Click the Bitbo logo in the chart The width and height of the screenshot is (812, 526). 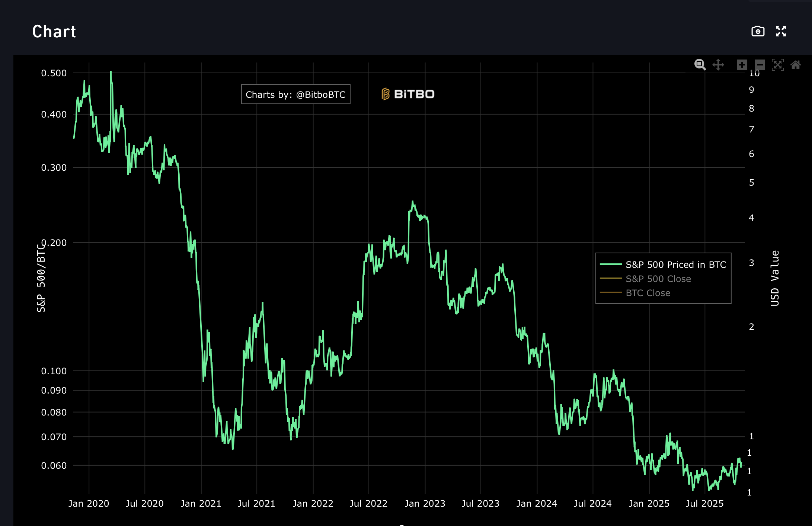[408, 94]
